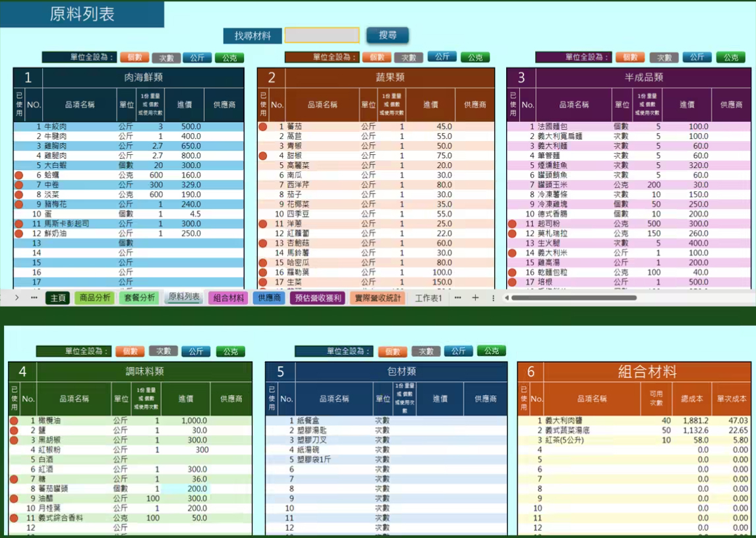The height and width of the screenshot is (538, 756).
Task: Open hidden sheets ellipsis left of 主頁 tab
Action: point(34,298)
